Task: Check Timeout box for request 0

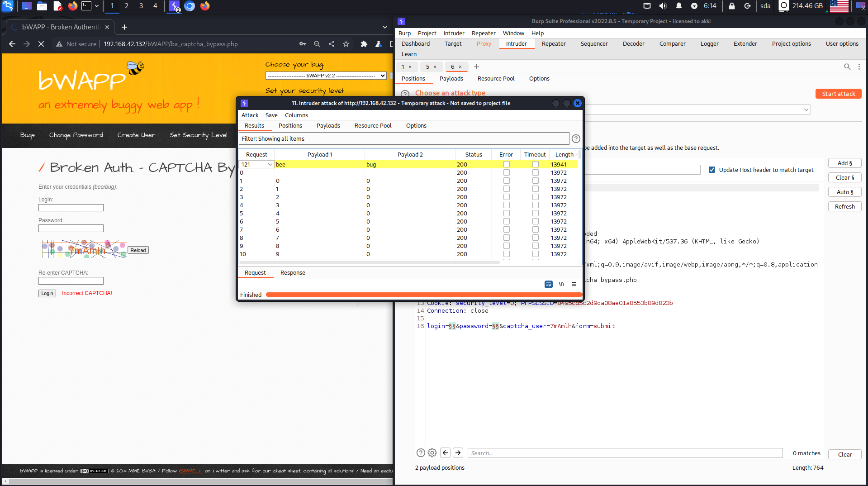Action: pyautogui.click(x=535, y=173)
